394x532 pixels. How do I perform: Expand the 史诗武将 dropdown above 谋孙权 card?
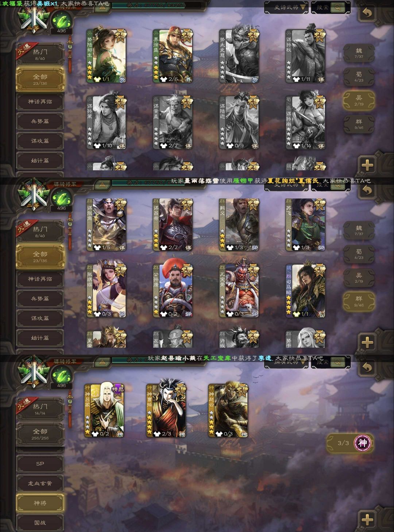(286, 7)
